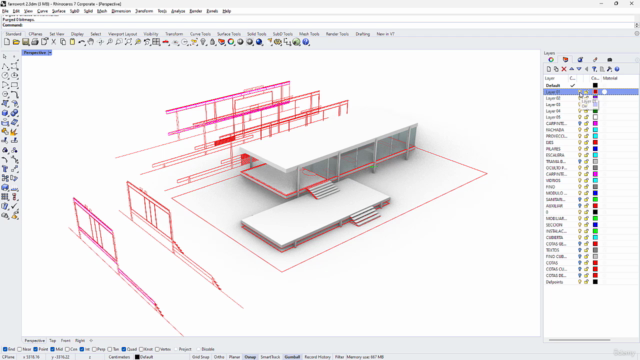The height and width of the screenshot is (360, 640).
Task: Uncheck the Quad osnap checkbox
Action: pyautogui.click(x=124, y=349)
